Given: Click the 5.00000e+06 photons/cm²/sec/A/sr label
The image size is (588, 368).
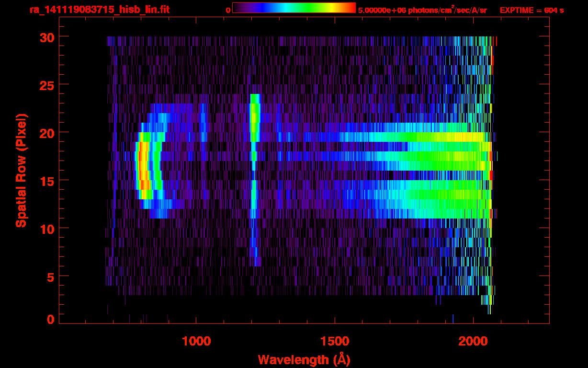Looking at the screenshot, I should pyautogui.click(x=422, y=10).
